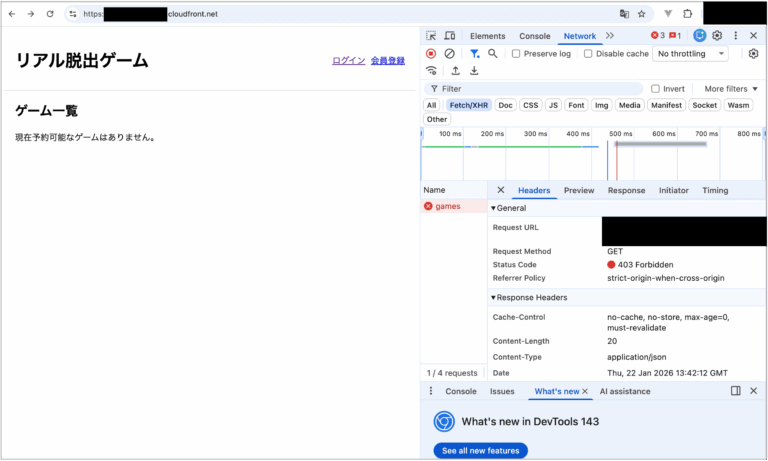768x461 pixels.
Task: Activate the inspect element picker
Action: click(x=430, y=36)
